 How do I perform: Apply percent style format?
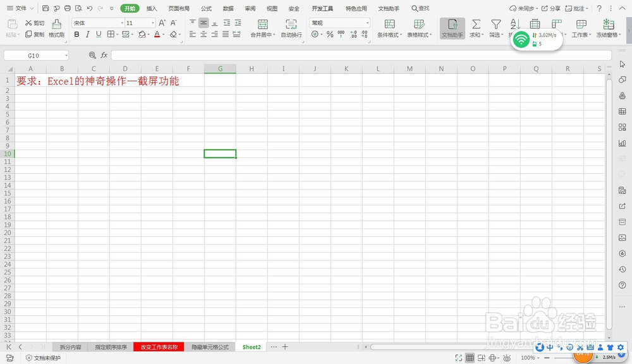pos(330,34)
